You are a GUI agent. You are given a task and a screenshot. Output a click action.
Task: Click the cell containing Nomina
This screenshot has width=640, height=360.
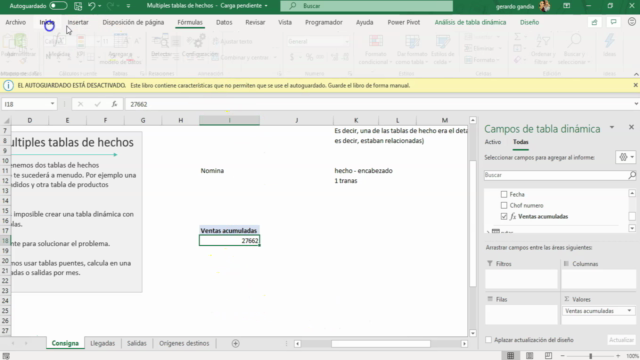pyautogui.click(x=229, y=171)
